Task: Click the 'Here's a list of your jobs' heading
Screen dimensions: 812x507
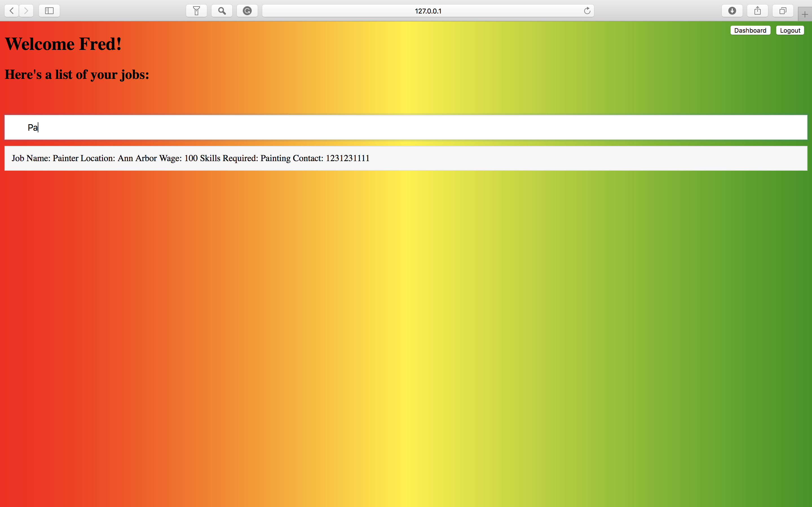Action: click(x=77, y=74)
